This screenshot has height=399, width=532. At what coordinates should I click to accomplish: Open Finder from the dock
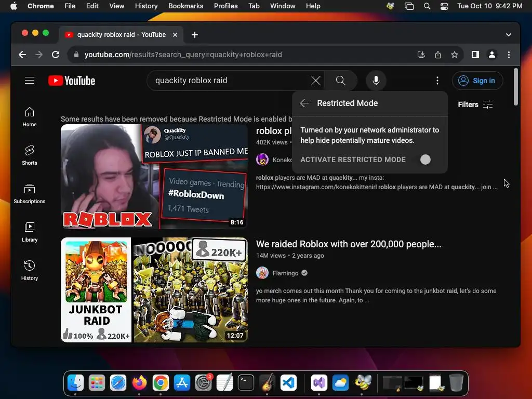tap(75, 383)
